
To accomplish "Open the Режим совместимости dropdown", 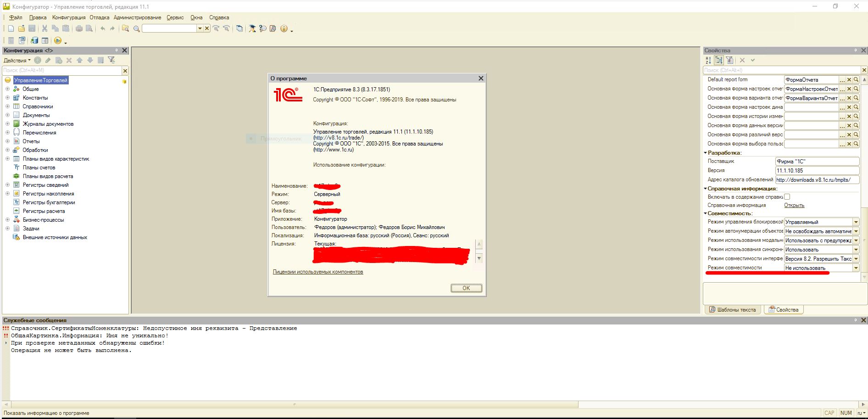I will (x=856, y=268).
